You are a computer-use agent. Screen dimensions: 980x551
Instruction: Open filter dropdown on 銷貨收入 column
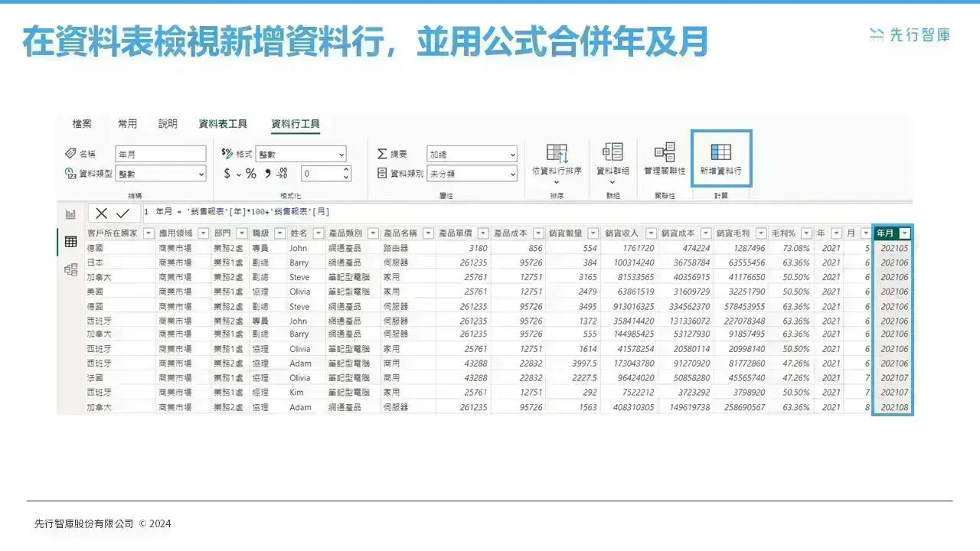pyautogui.click(x=651, y=233)
